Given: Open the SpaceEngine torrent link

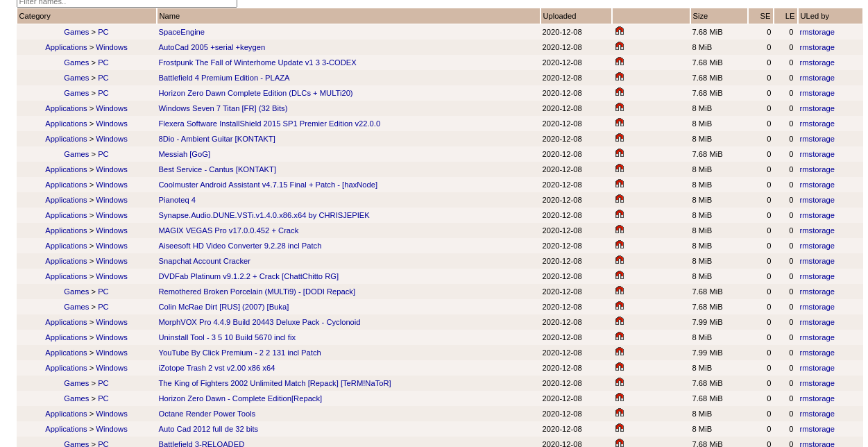Looking at the screenshot, I should click(x=181, y=32).
